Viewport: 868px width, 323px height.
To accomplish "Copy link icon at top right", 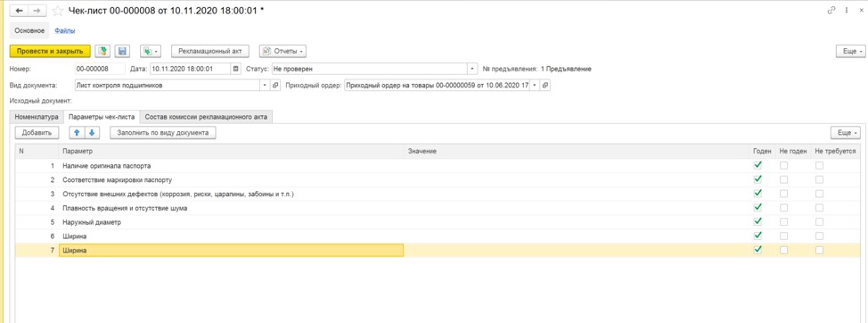I will (831, 11).
